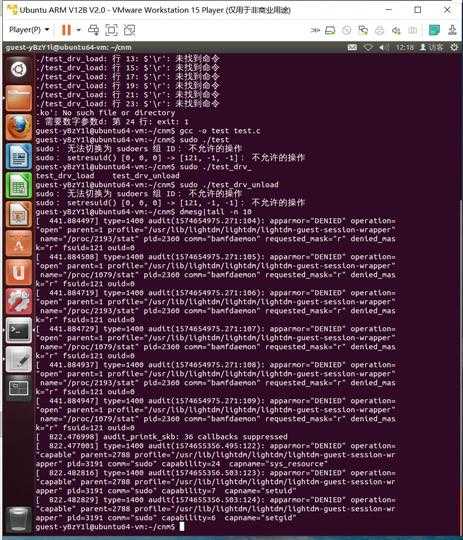
Task: Click the terminal prompt cursor on the last line
Action: (x=182, y=527)
